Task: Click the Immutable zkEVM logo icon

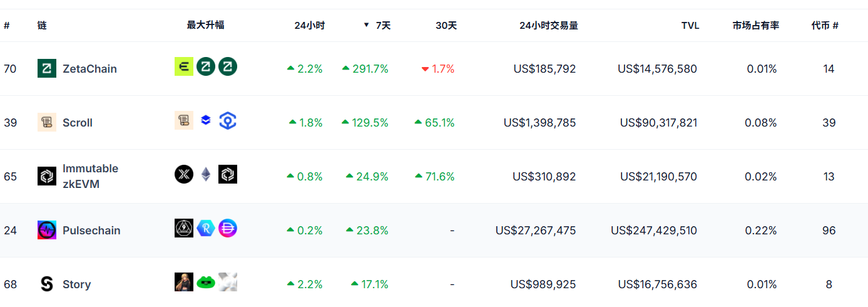Action: point(47,176)
